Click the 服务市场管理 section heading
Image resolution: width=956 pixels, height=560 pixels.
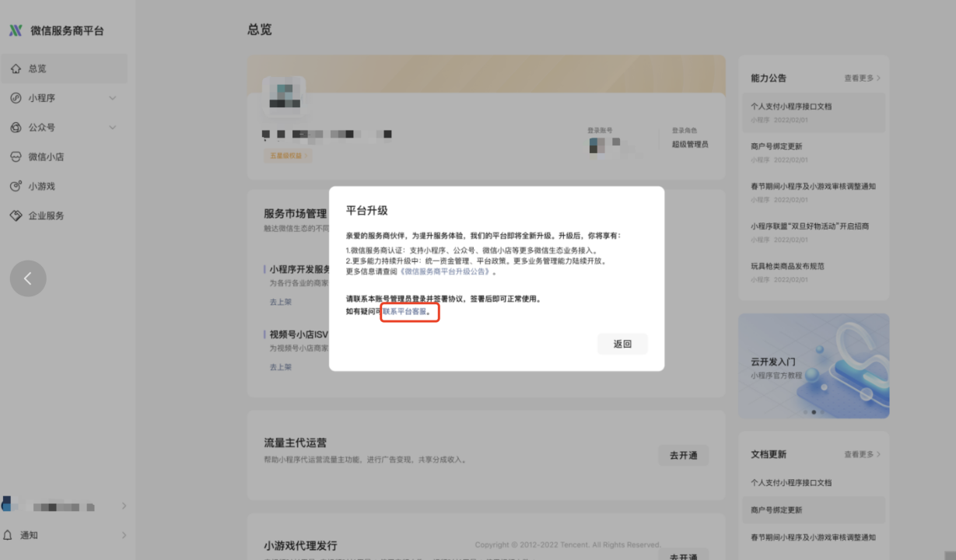coord(296,213)
